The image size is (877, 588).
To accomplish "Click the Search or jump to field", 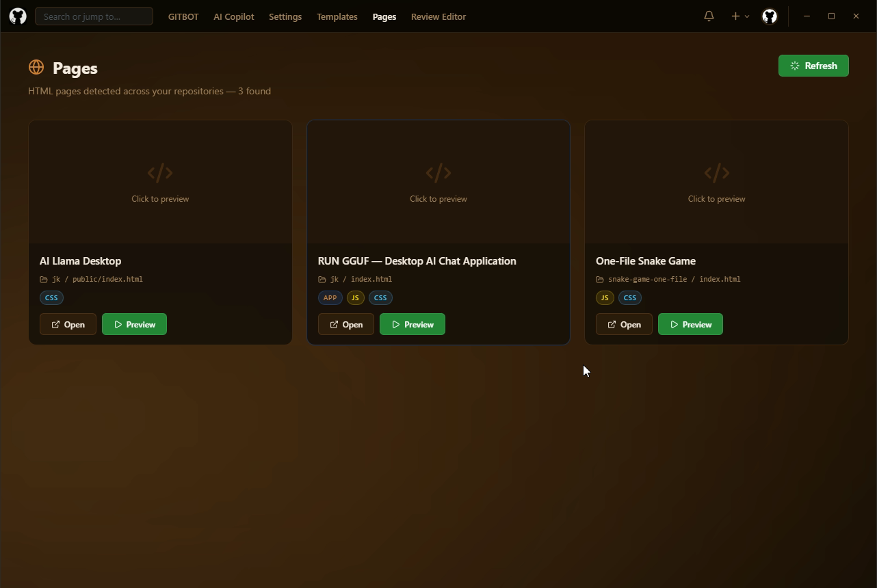I will 94,16.
